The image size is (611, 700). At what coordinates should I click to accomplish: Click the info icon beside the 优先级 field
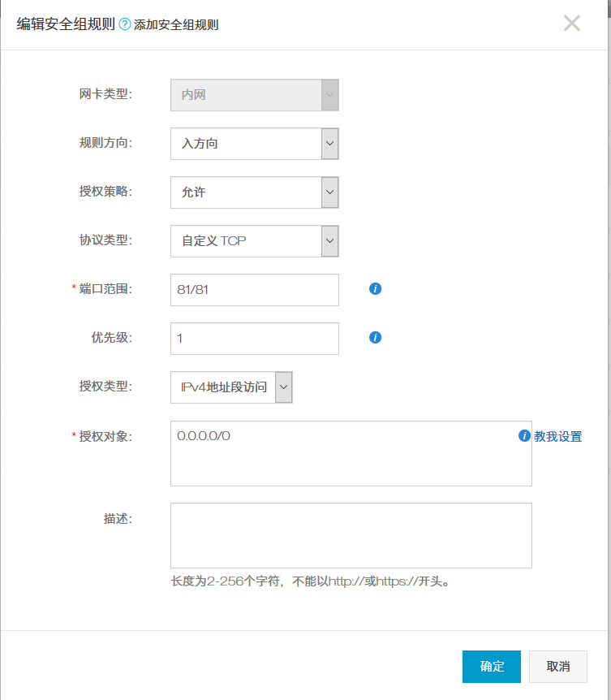375,338
